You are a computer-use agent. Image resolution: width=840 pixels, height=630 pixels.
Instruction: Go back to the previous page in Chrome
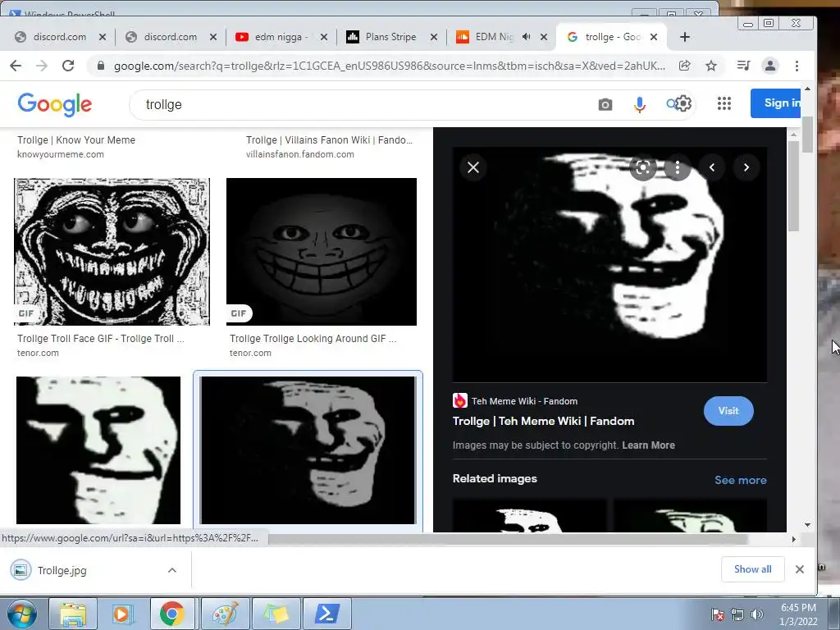click(16, 66)
